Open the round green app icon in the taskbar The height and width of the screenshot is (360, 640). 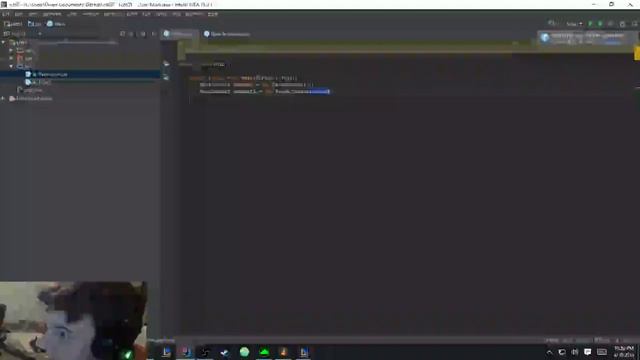[244, 352]
